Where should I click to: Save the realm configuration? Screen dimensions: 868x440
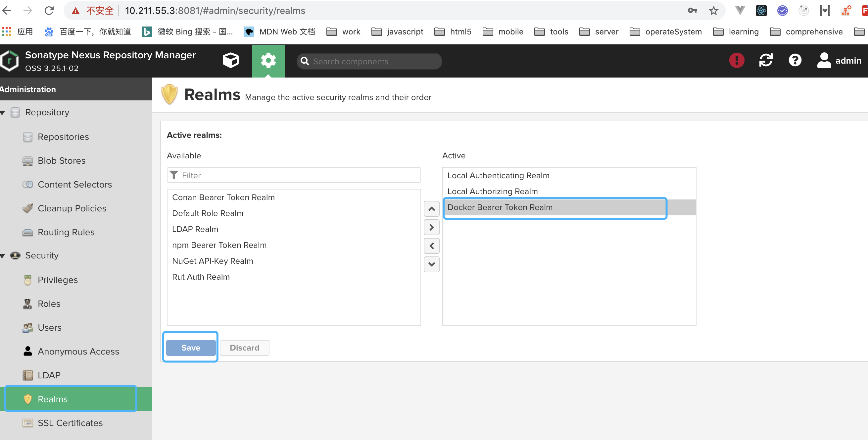[191, 348]
